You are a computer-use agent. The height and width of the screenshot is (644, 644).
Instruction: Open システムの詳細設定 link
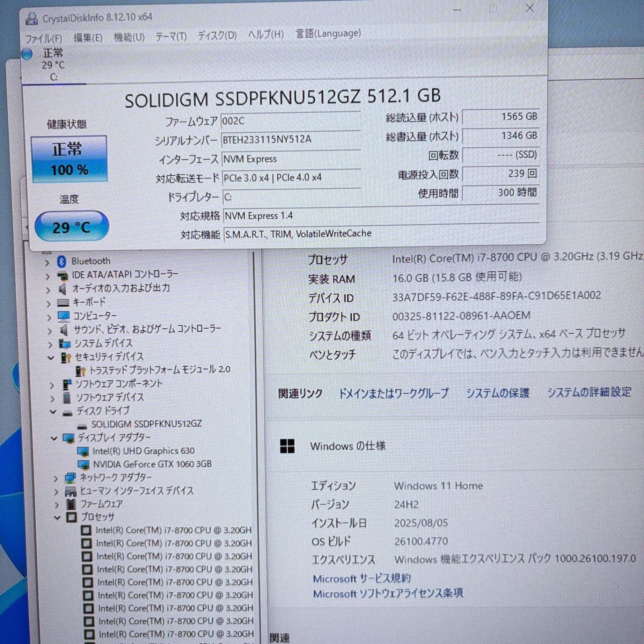589,392
